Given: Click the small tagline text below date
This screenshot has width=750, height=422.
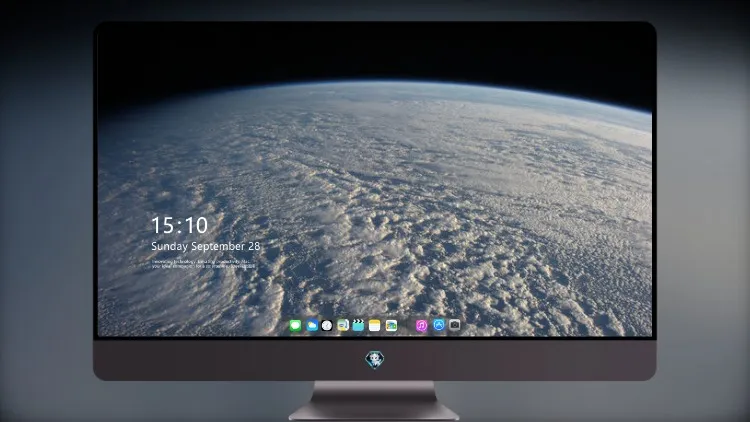Looking at the screenshot, I should tap(203, 264).
